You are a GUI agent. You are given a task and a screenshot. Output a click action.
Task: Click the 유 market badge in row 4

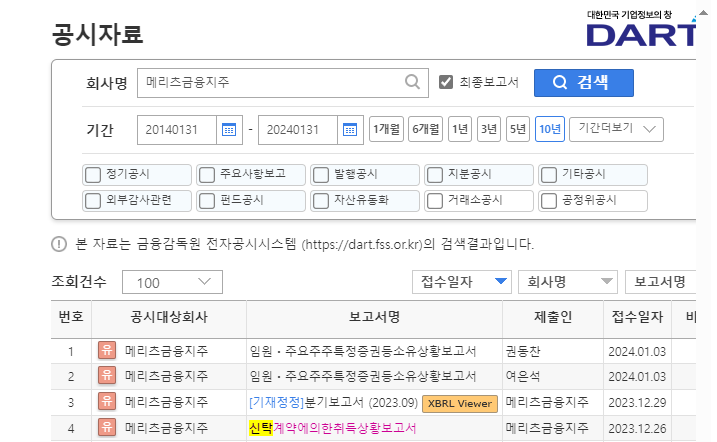(x=107, y=427)
